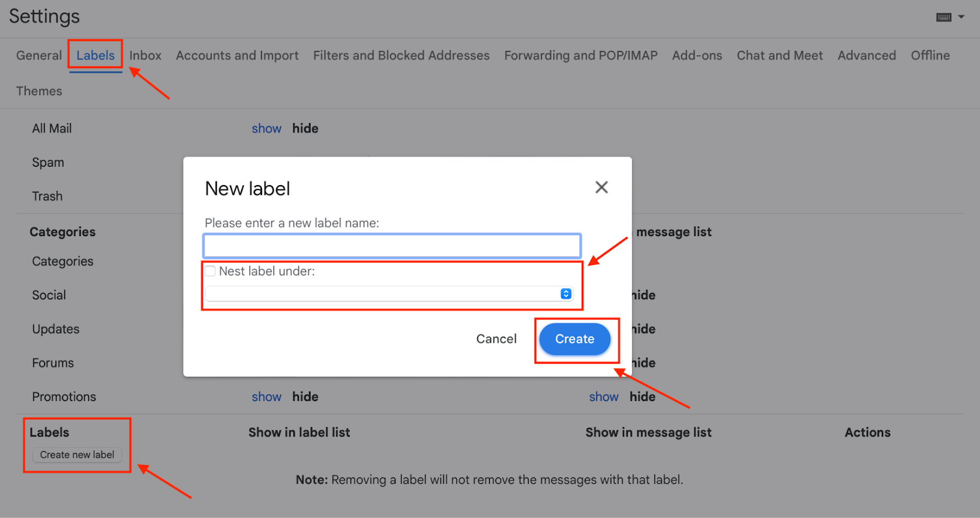Image resolution: width=980 pixels, height=518 pixels.
Task: Switch to the Themes tab
Action: (x=39, y=91)
